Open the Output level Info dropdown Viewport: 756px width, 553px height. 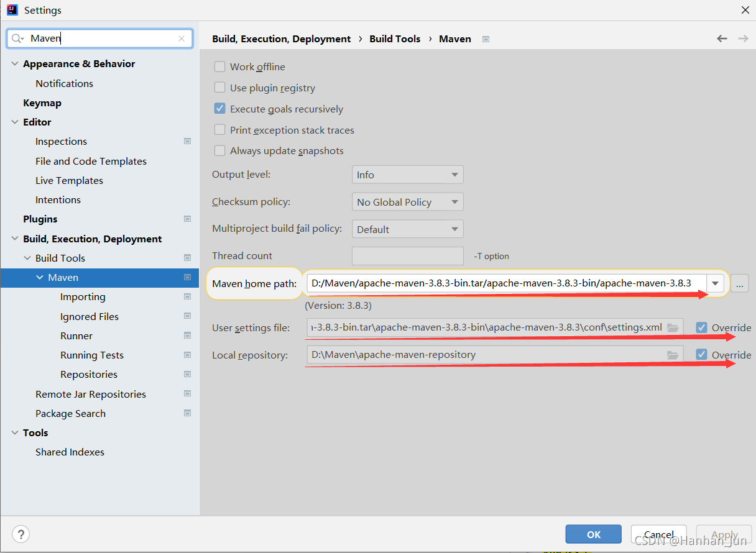tap(408, 175)
